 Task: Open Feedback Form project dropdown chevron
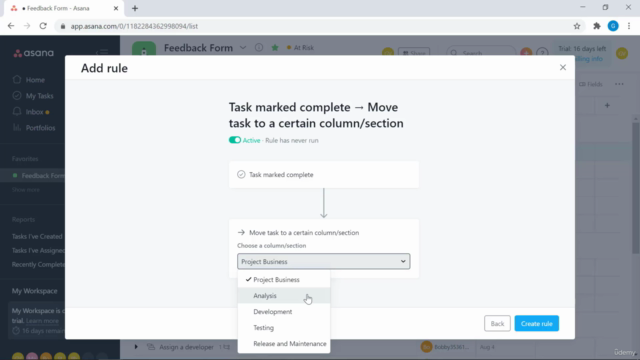click(x=243, y=48)
